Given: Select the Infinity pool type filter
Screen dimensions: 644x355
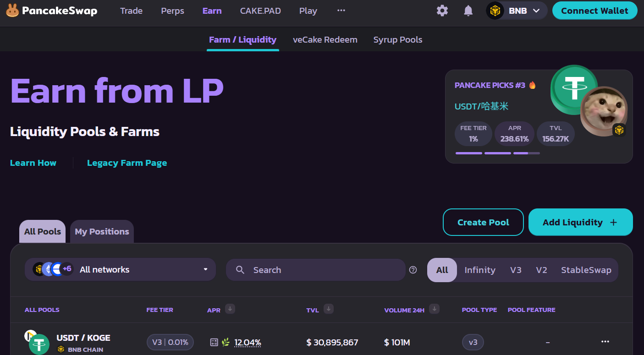Looking at the screenshot, I should [479, 270].
